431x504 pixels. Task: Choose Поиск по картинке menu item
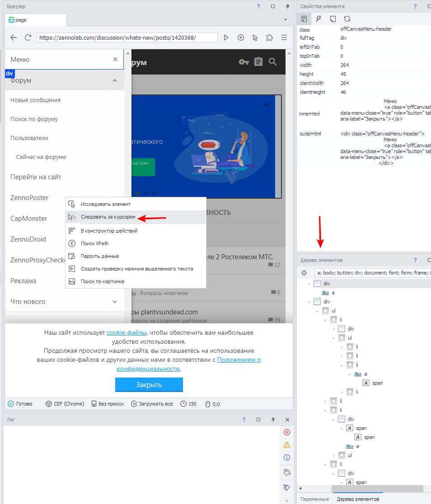[136, 281]
